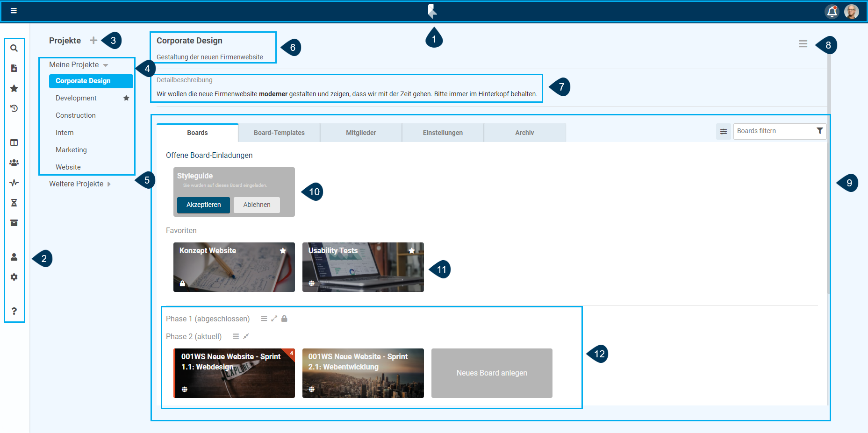Switch to the Board-Templates tab

279,133
